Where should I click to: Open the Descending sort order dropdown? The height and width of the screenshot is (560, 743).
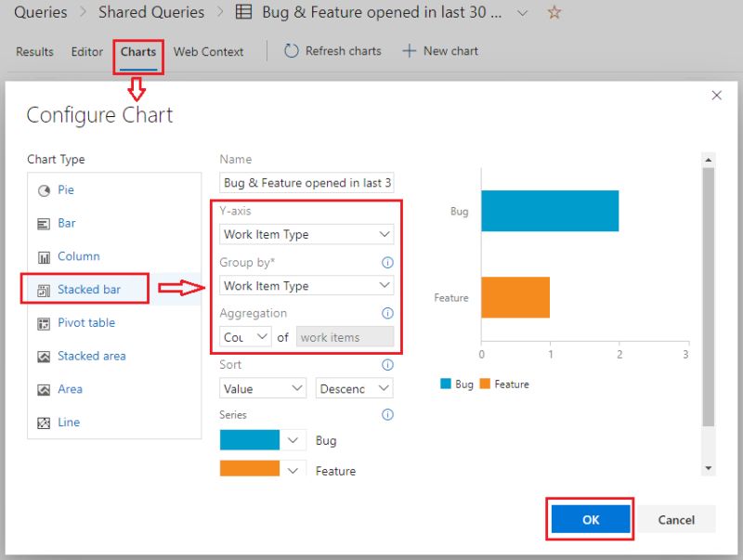[x=354, y=388]
